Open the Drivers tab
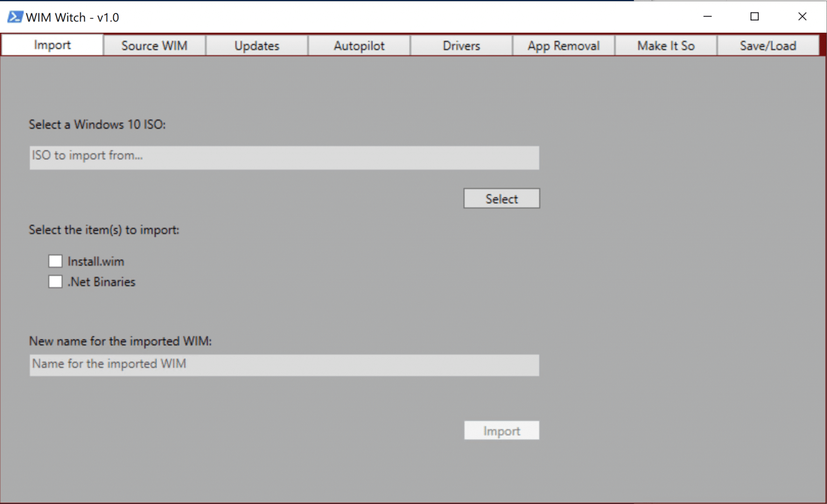This screenshot has width=827, height=504. 461,45
